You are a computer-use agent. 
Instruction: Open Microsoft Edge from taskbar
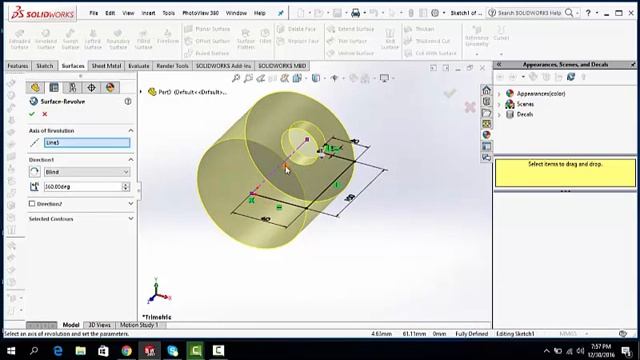click(58, 351)
